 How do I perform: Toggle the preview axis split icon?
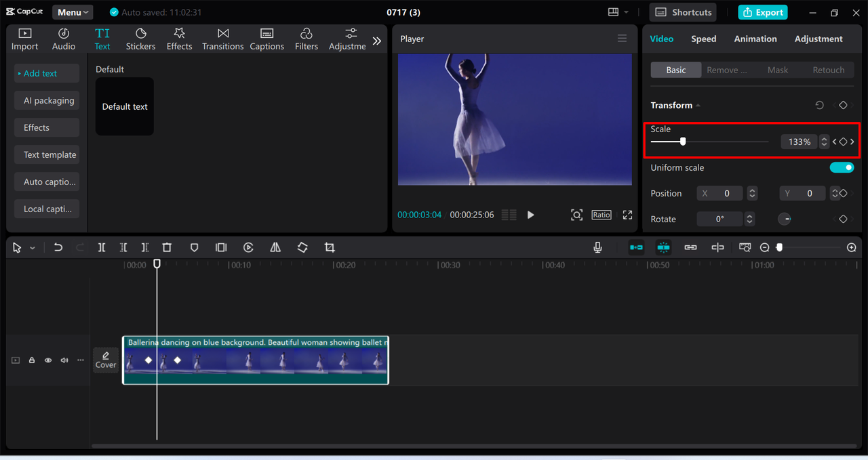(x=717, y=248)
